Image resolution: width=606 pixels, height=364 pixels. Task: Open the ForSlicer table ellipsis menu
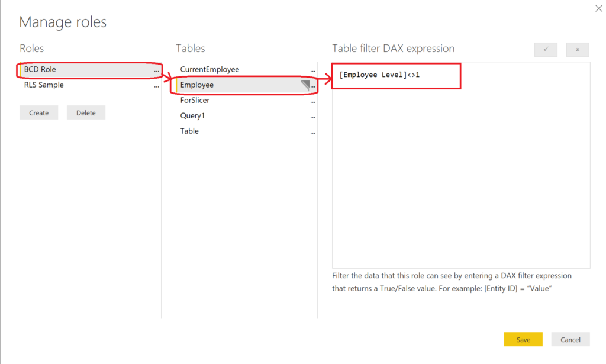312,101
